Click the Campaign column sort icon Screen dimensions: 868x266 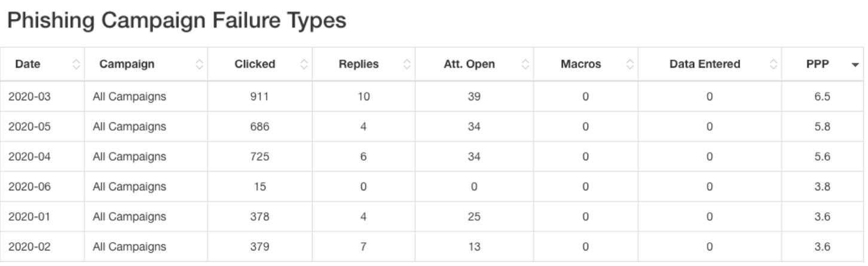point(200,65)
